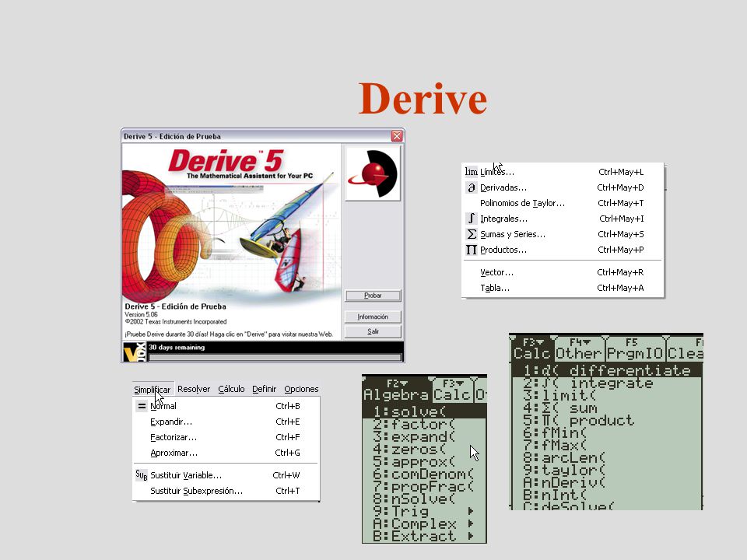Click the equals icon beside Normal

coord(142,406)
